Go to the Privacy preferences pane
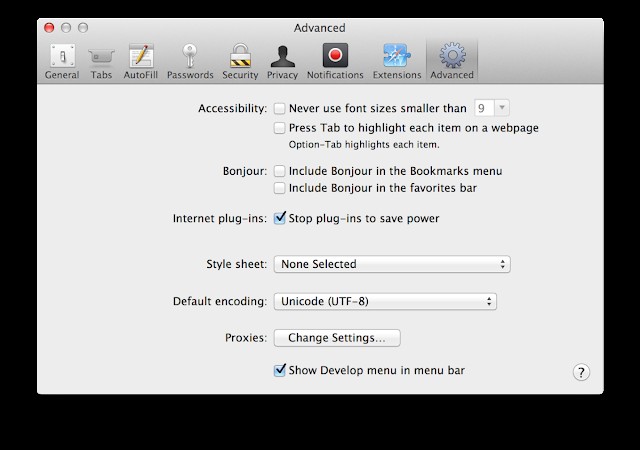This screenshot has height=450, width=640. (282, 59)
